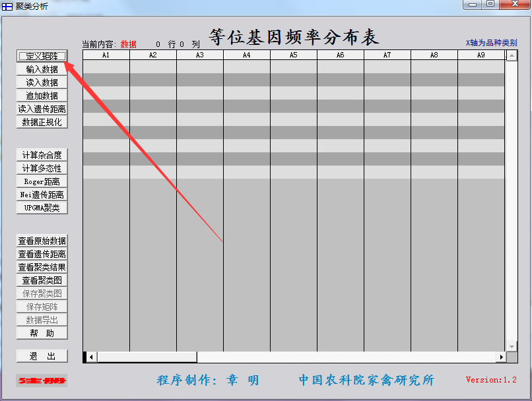
Task: Run 数据正规化 normalization
Action: tap(42, 122)
